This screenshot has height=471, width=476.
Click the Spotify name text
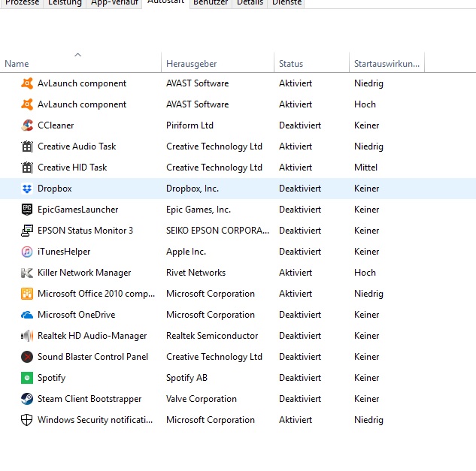pos(51,378)
